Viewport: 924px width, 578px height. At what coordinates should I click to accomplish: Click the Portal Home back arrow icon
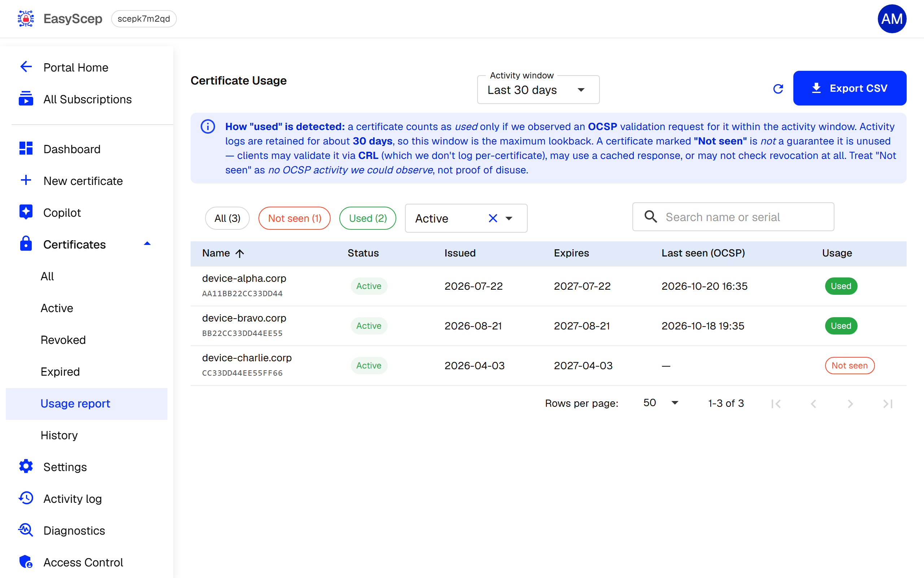26,67
